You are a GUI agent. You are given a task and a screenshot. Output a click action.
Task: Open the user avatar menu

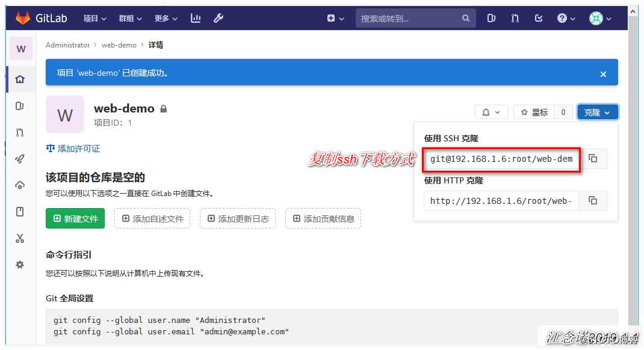click(600, 18)
